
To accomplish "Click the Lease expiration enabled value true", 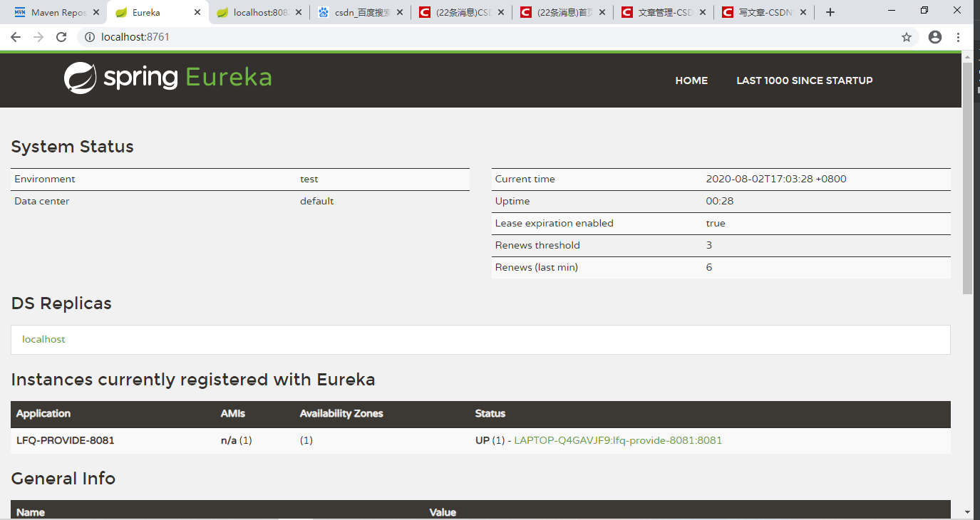I will (716, 223).
